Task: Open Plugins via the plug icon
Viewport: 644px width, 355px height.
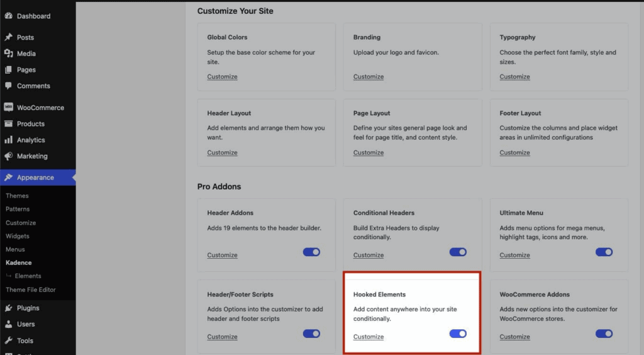Action: 8,308
